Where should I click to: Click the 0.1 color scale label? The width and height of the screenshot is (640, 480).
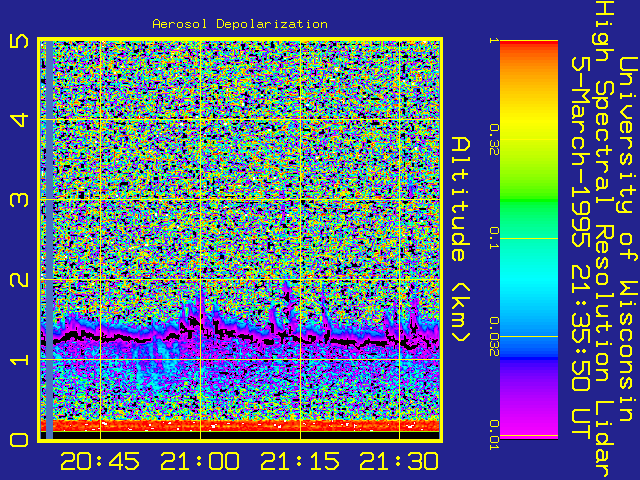coord(494,238)
